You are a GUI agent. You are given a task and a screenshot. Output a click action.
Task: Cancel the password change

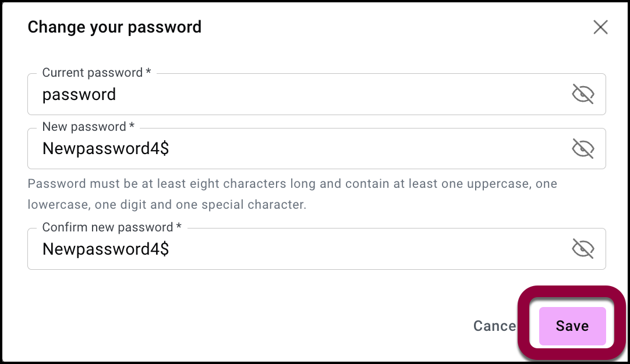[x=494, y=326]
